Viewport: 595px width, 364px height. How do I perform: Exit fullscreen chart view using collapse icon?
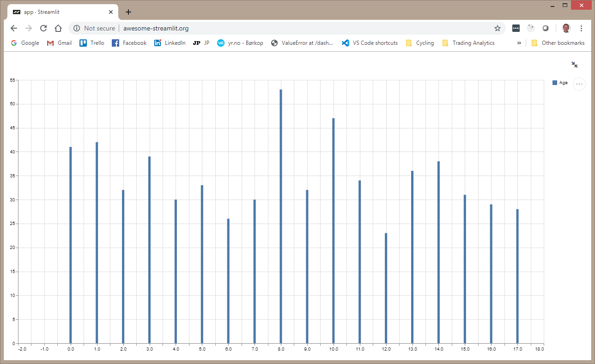click(575, 65)
